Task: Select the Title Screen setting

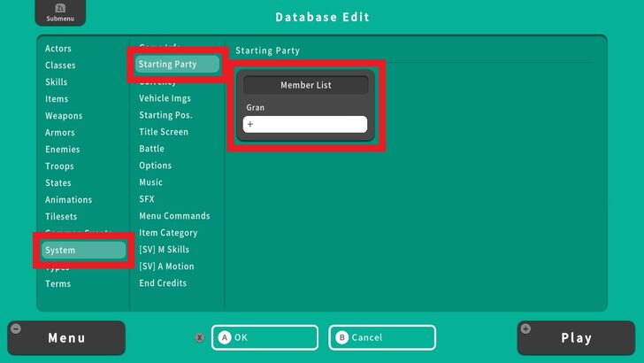Action: pyautogui.click(x=164, y=132)
